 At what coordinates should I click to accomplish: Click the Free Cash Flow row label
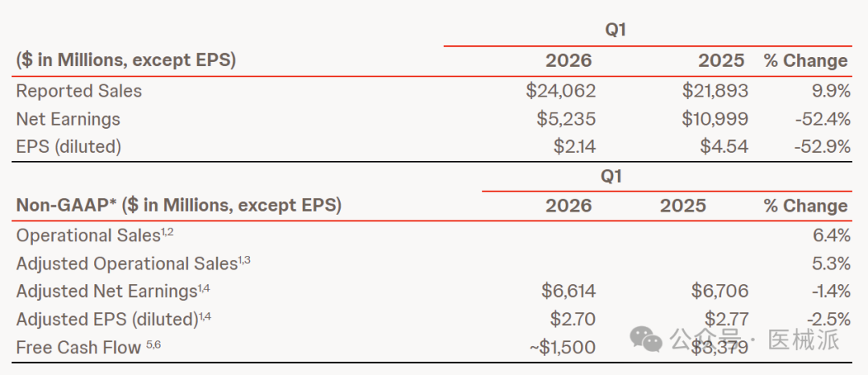tap(88, 348)
